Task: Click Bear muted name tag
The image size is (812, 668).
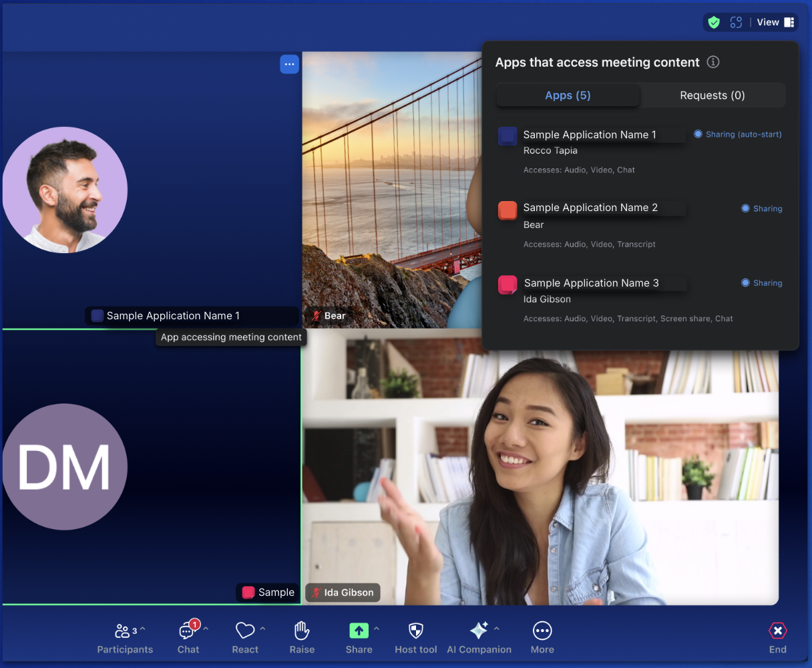Action: pyautogui.click(x=329, y=316)
